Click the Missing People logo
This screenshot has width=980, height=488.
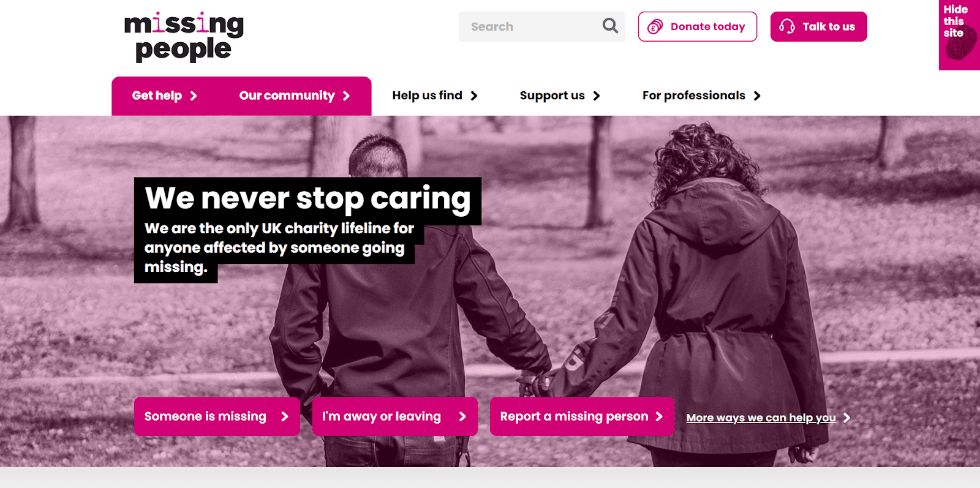click(184, 37)
